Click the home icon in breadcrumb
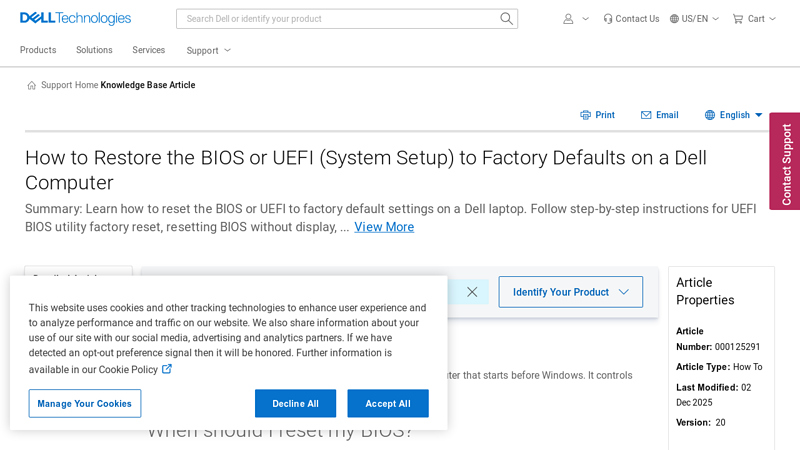This screenshot has height=450, width=800. [x=32, y=85]
